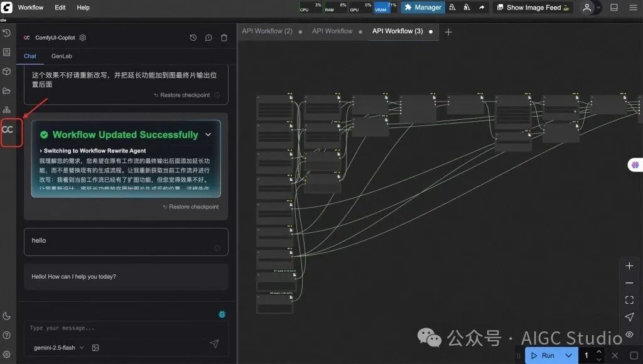The width and height of the screenshot is (643, 364).
Task: Focus the Type your message field
Action: (126, 328)
